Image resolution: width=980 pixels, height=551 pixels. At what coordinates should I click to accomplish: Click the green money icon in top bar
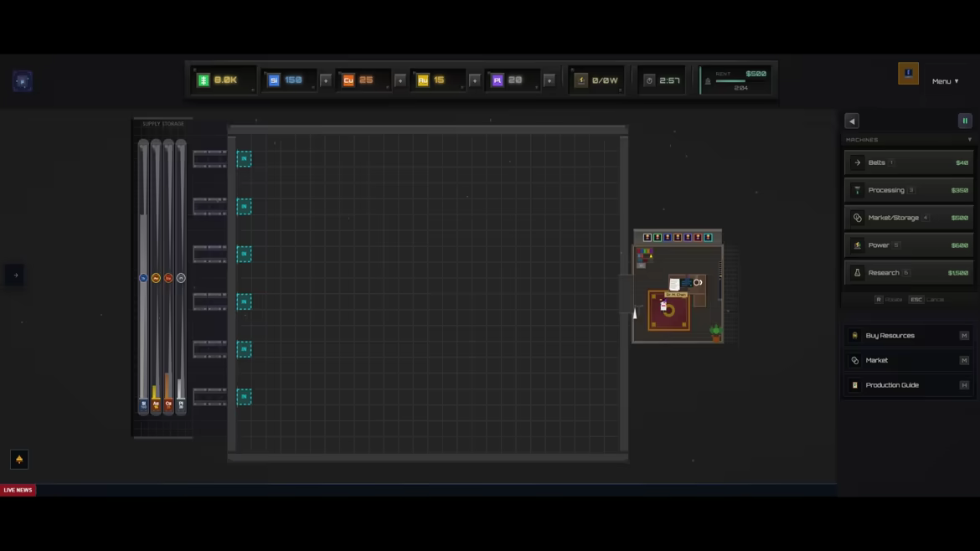pos(204,80)
